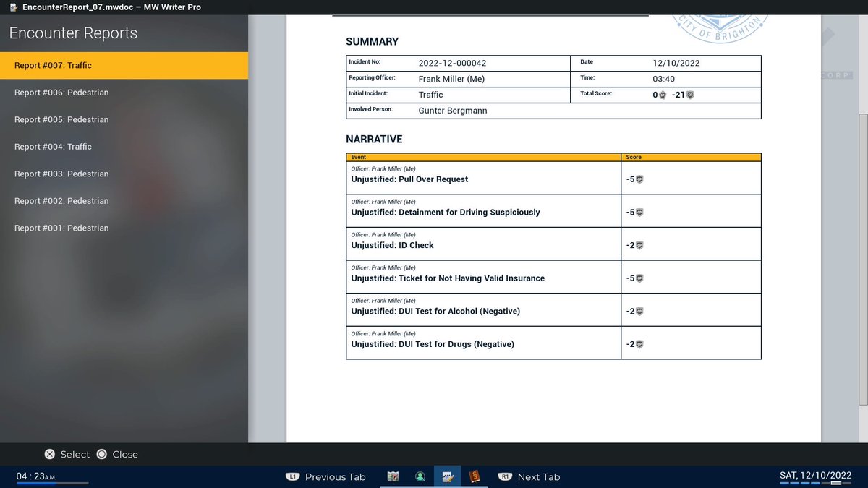Click the time value 03:40
868x488 pixels.
click(663, 79)
